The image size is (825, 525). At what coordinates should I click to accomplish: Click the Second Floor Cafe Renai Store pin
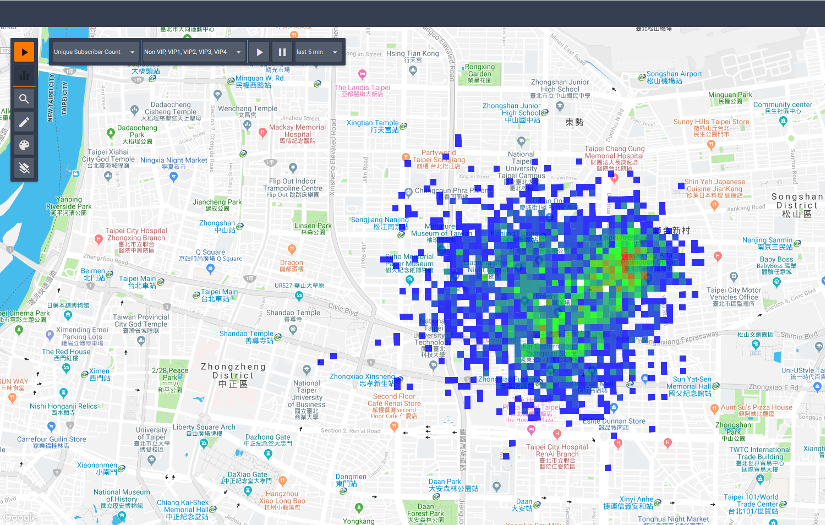click(394, 427)
